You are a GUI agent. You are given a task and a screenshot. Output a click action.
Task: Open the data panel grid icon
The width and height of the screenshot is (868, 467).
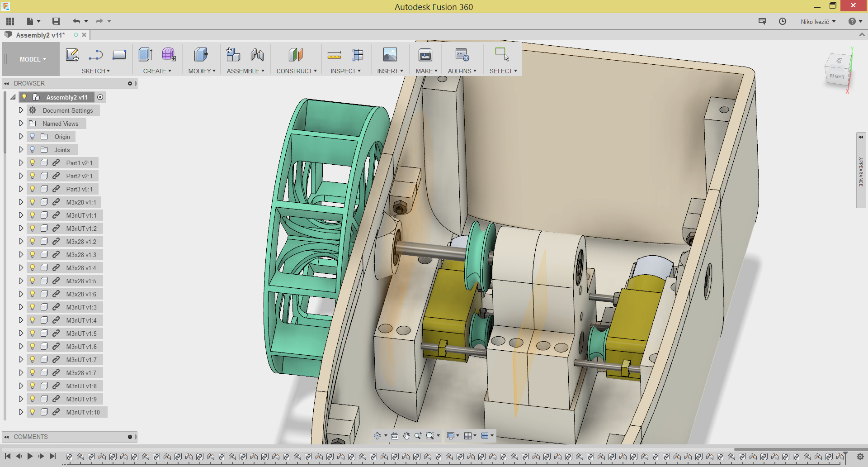[x=10, y=21]
